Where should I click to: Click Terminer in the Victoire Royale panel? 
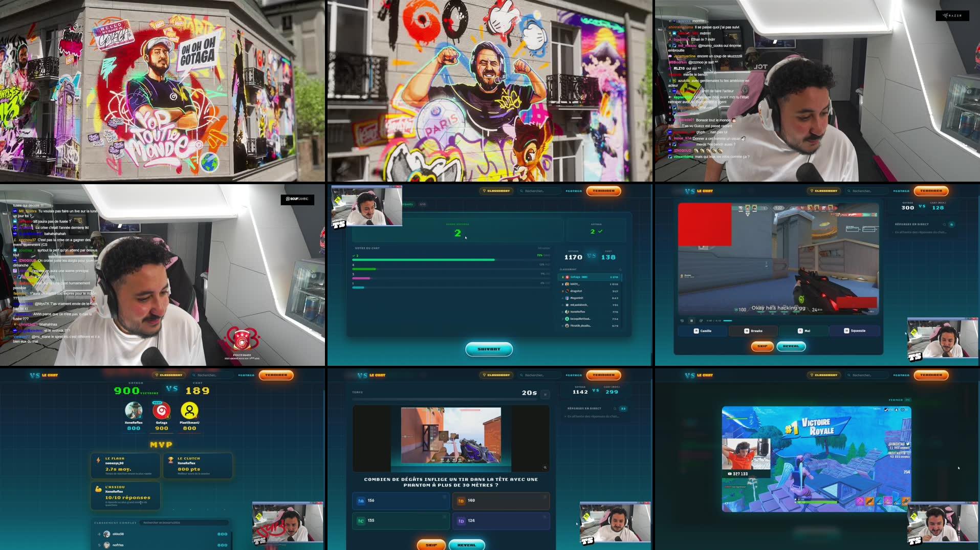pos(931,375)
